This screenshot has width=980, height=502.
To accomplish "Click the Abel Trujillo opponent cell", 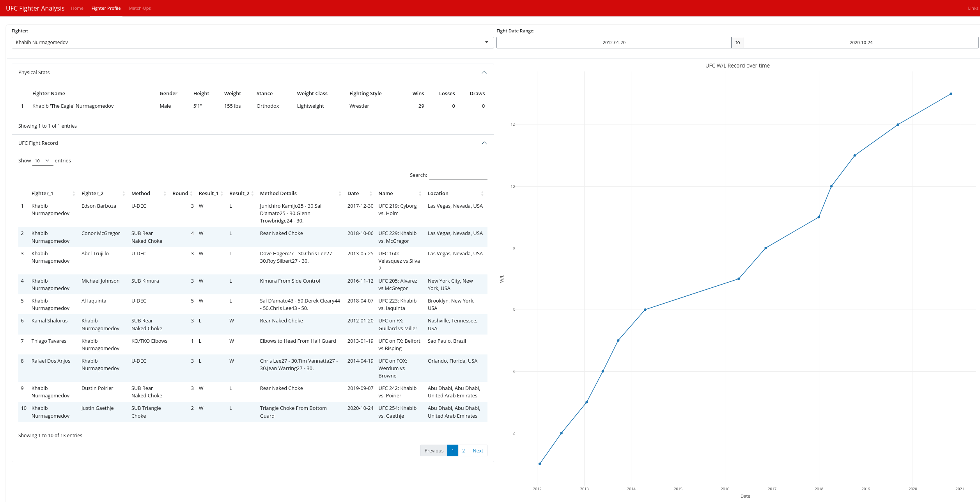I will tap(95, 254).
